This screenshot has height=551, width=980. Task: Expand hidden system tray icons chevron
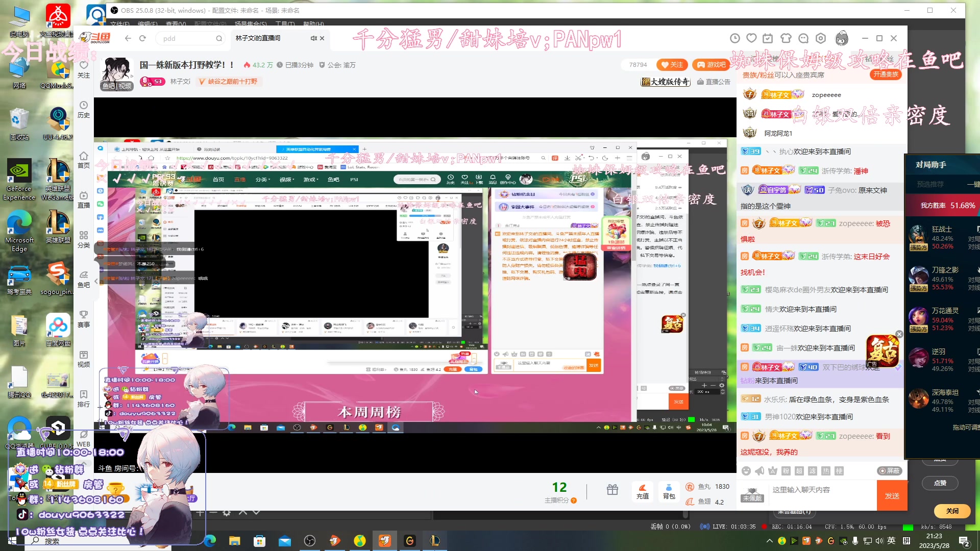pos(769,541)
